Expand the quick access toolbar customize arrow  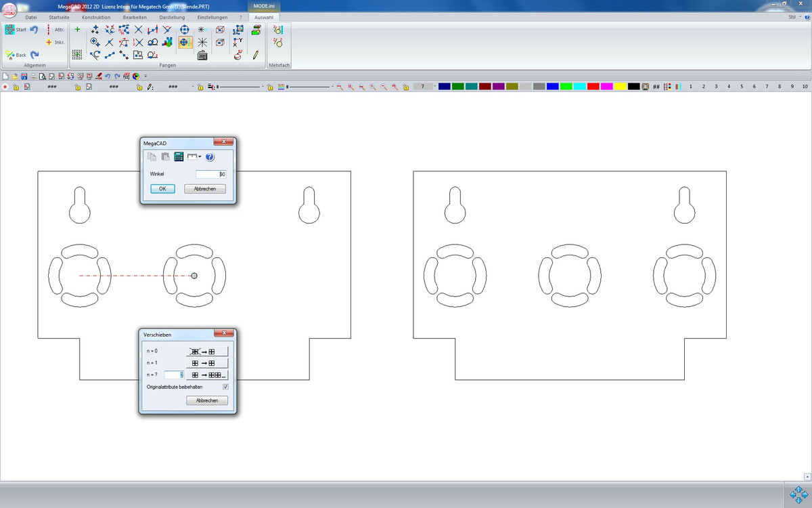coord(146,77)
